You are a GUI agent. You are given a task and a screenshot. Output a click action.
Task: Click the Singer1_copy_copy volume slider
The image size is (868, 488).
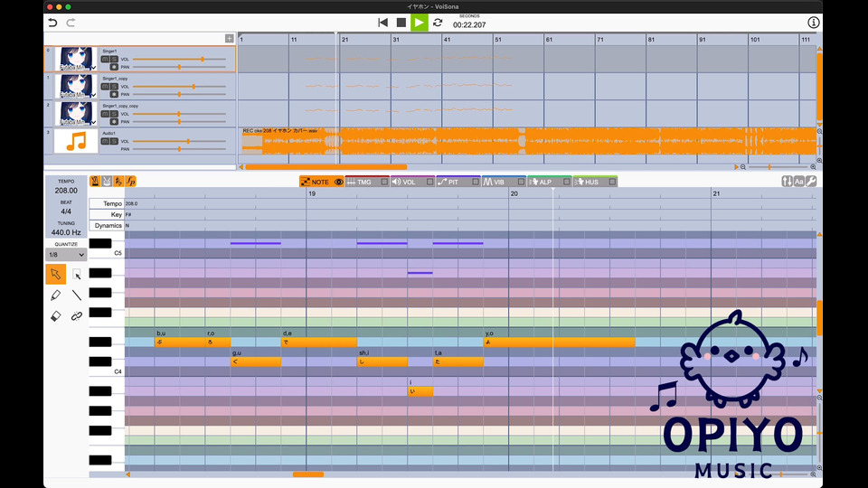click(x=179, y=114)
